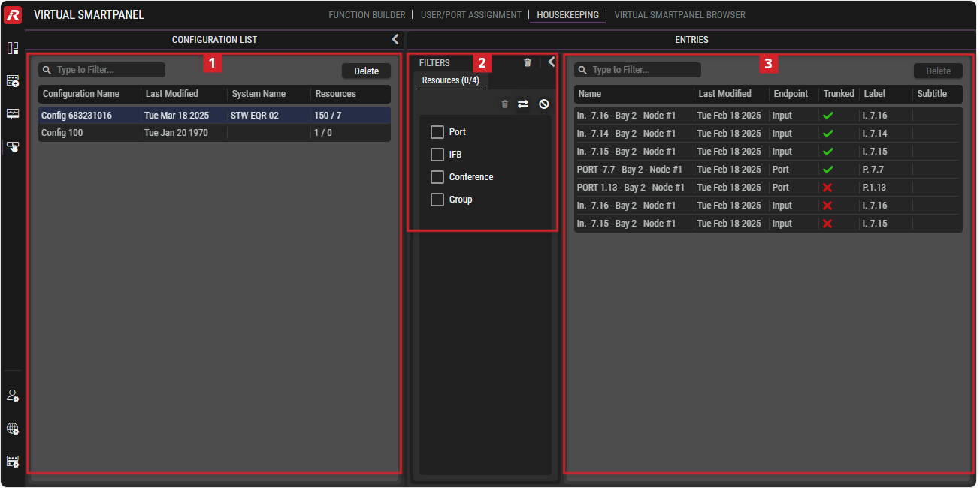
Task: Select the PORT 1.13 - Bay 2 - Node #1 entry
Action: (768, 188)
